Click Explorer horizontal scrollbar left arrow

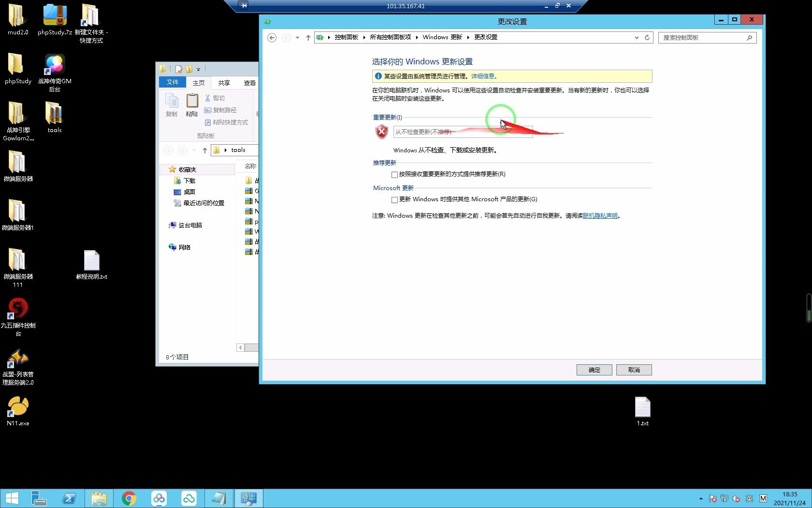[240, 347]
